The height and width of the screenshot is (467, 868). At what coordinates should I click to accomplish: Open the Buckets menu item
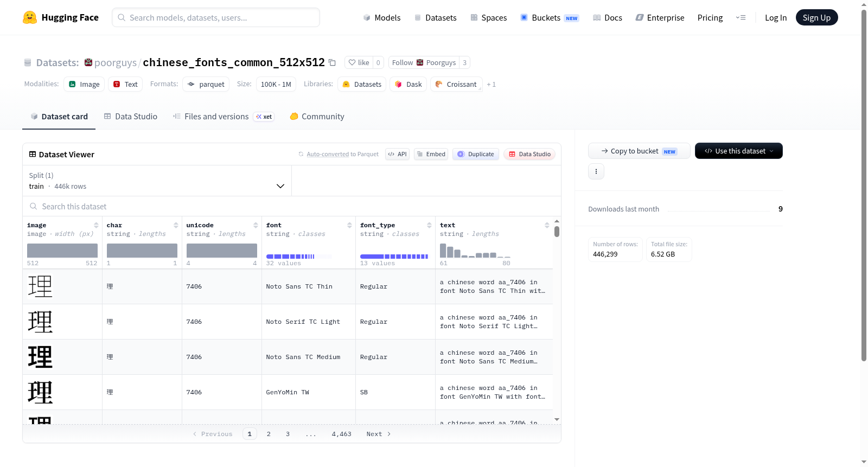[x=550, y=18]
